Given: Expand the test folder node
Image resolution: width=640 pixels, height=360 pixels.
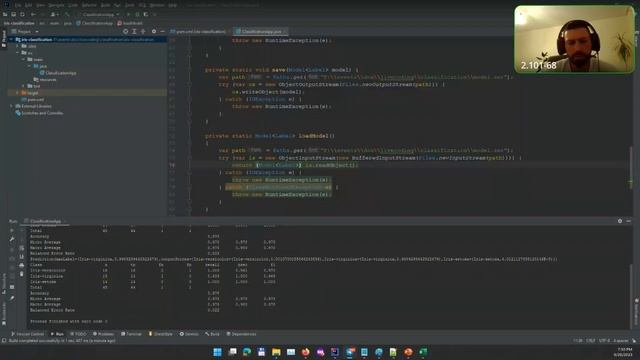Looking at the screenshot, I should 24,86.
